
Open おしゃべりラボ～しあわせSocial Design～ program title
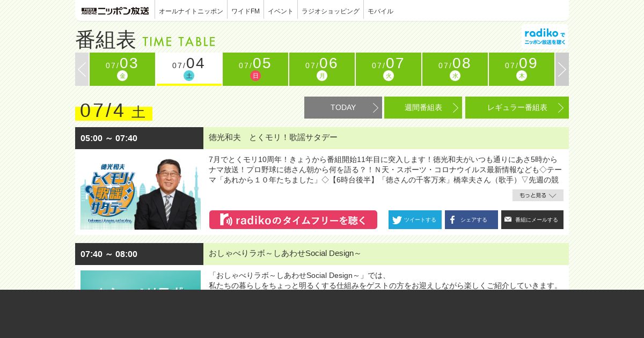coord(285,253)
